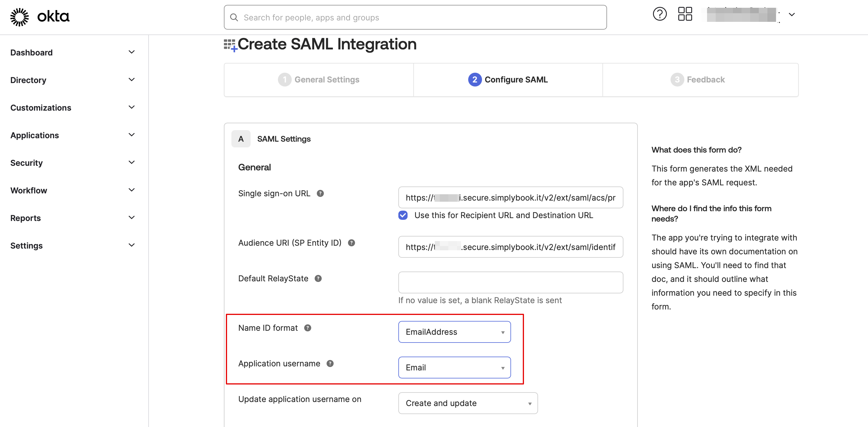Click the Default RelayState input field

(510, 282)
